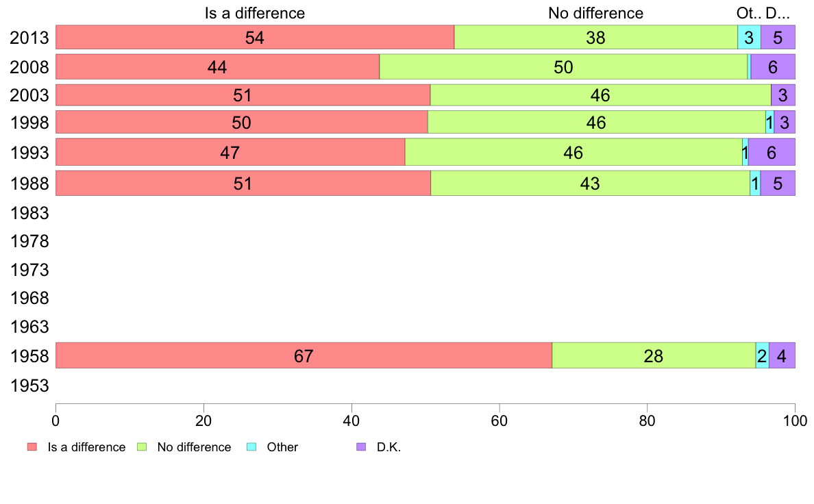This screenshot has width=814, height=504.
Task: Click the green No difference legend swatch
Action: pos(142,447)
